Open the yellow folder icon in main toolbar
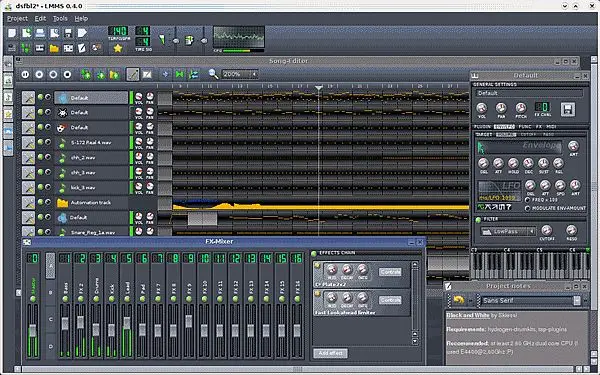The width and height of the screenshot is (600, 375). click(x=54, y=48)
